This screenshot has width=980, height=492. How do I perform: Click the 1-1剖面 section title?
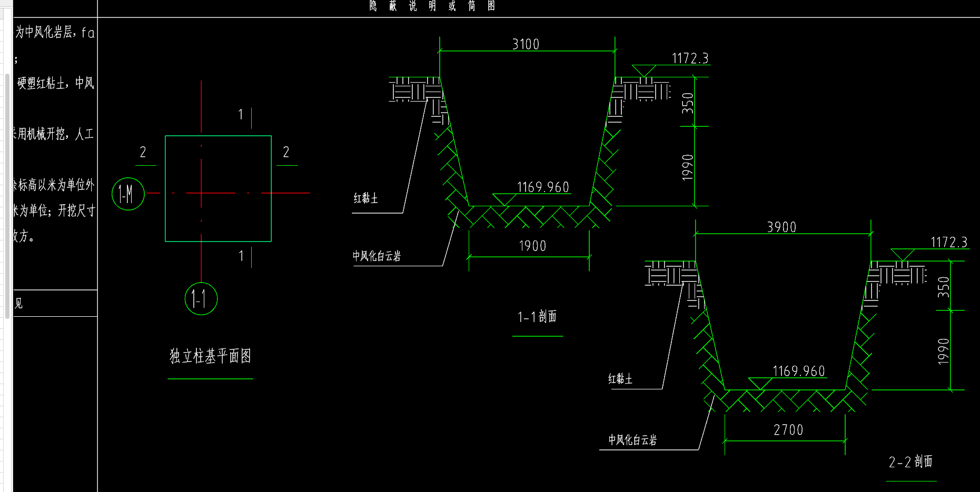point(537,317)
